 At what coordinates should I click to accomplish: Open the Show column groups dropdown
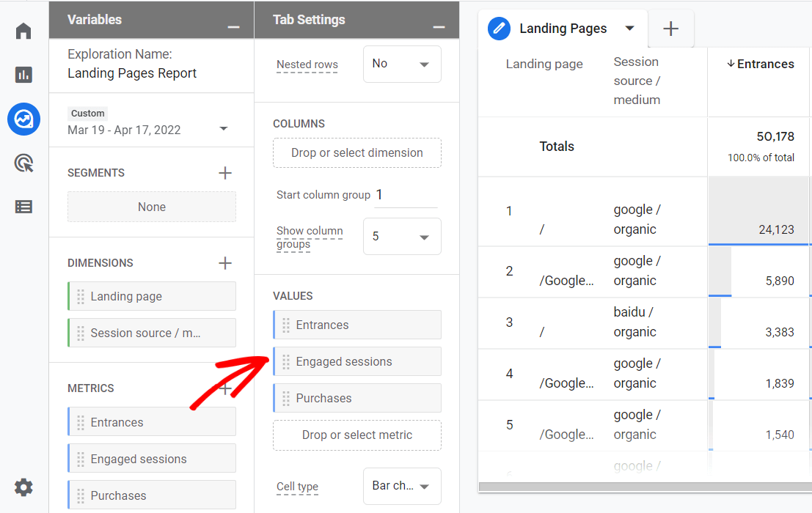(x=402, y=236)
